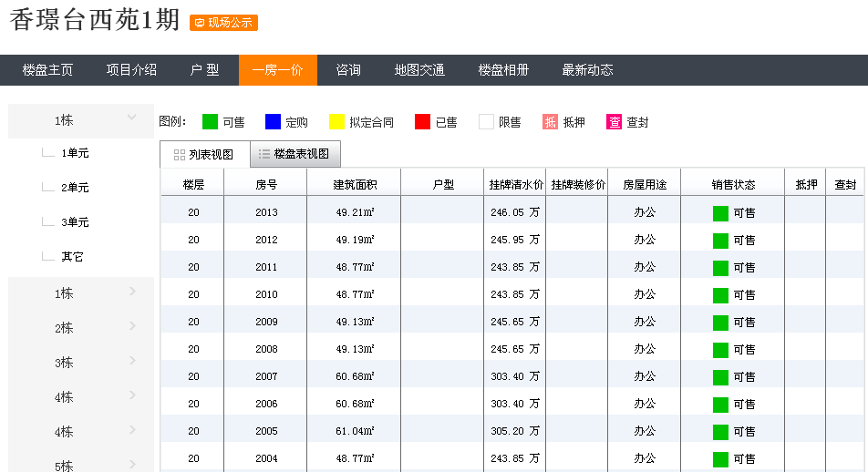Open the 楼盘相册 nav item
868x472 pixels.
tap(503, 70)
